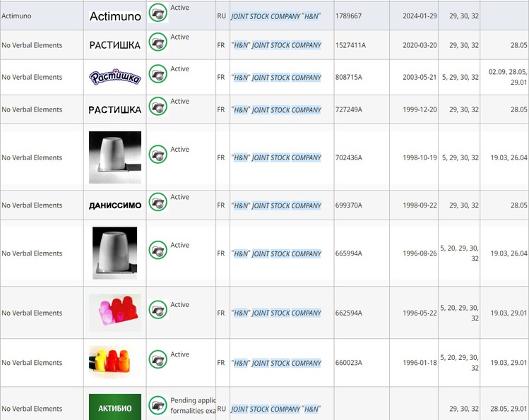Image resolution: width=529 pixels, height=420 pixels.
Task: Open the owner link in the 1789667 row
Action: [x=275, y=16]
